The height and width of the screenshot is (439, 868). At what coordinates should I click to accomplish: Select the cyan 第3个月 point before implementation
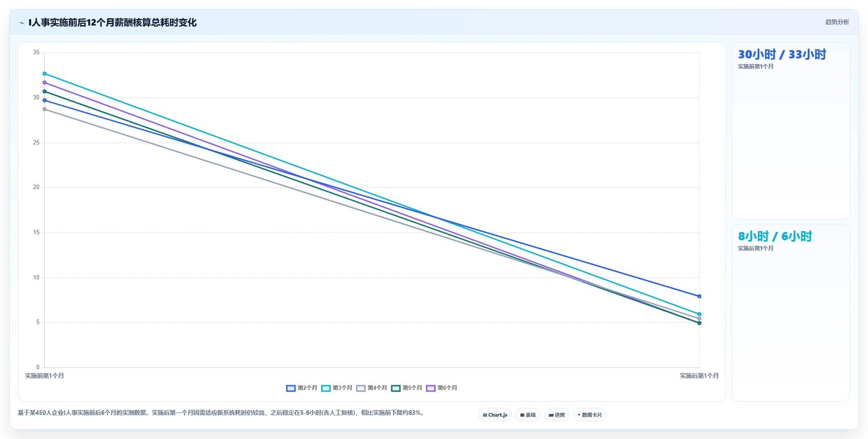pos(44,73)
